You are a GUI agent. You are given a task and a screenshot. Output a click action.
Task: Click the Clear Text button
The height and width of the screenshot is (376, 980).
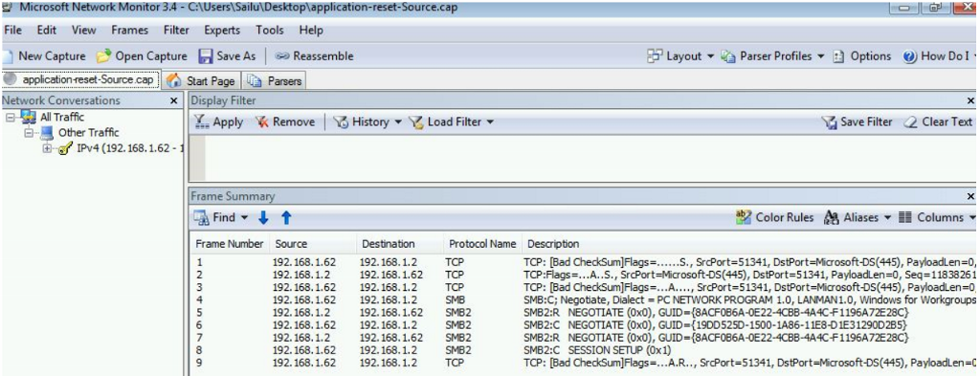(x=938, y=122)
